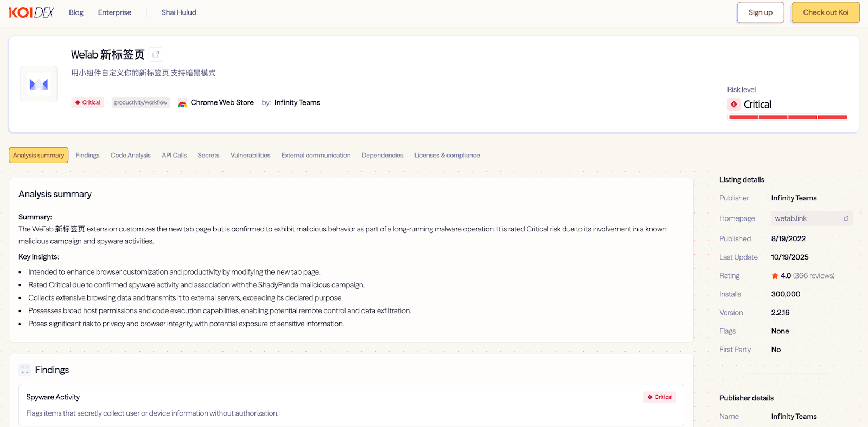The image size is (868, 427).
Task: Switch to the Findings tab
Action: click(87, 155)
